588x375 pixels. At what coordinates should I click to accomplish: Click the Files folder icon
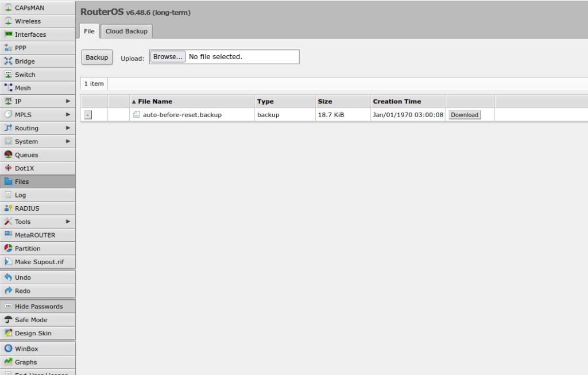8,181
